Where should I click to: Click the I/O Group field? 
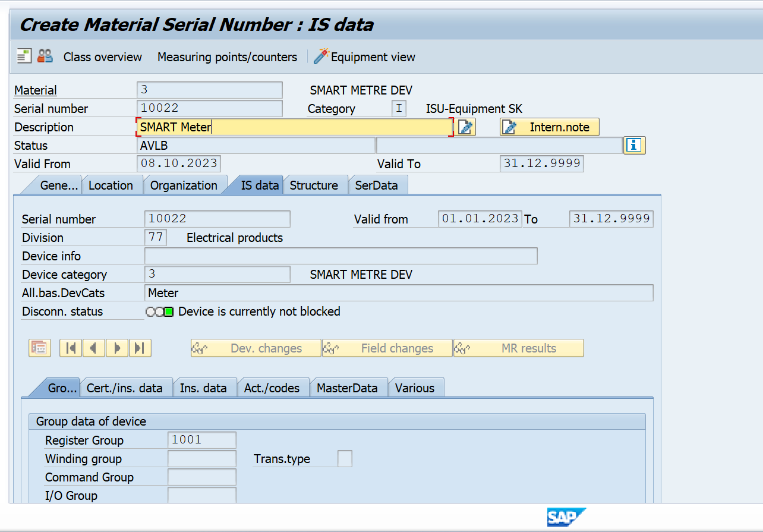click(x=202, y=495)
